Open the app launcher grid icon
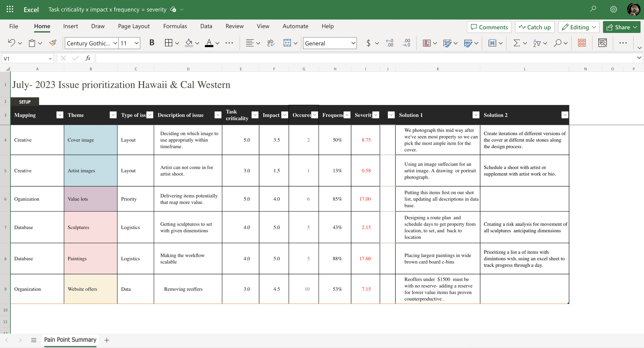This screenshot has height=348, width=644. pos(10,10)
